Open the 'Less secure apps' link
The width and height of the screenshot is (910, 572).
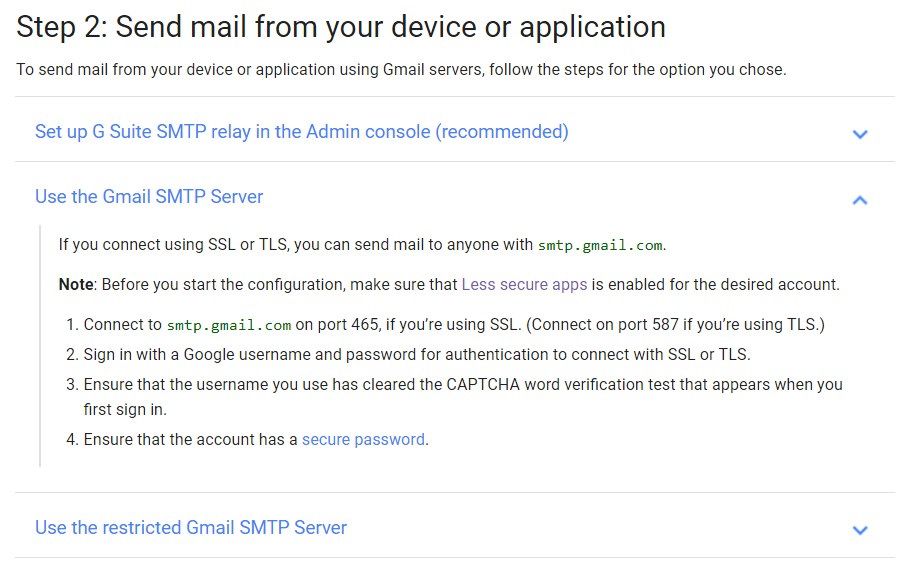point(524,285)
